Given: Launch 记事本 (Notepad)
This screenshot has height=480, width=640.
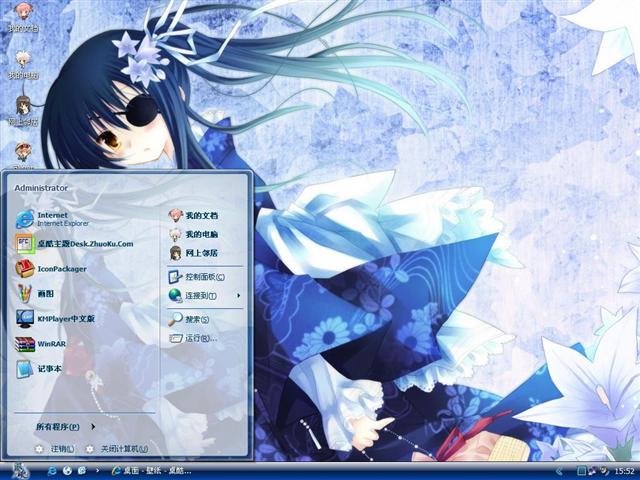Looking at the screenshot, I should [x=48, y=369].
